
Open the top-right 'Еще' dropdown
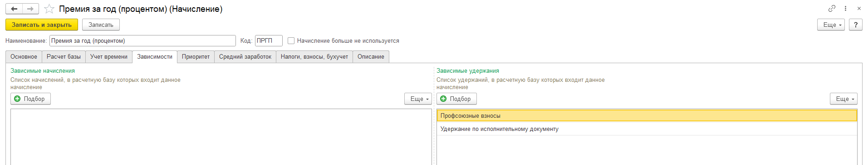(x=831, y=25)
